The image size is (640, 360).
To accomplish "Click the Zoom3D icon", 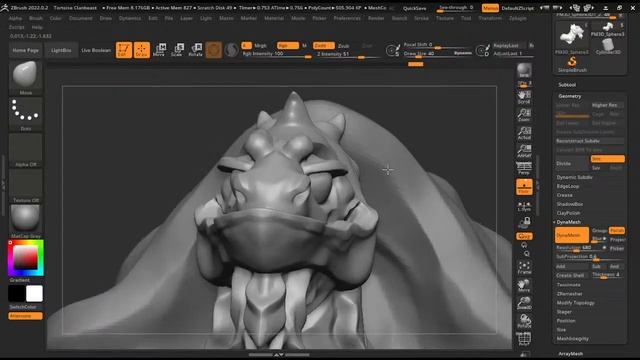I will click(524, 303).
